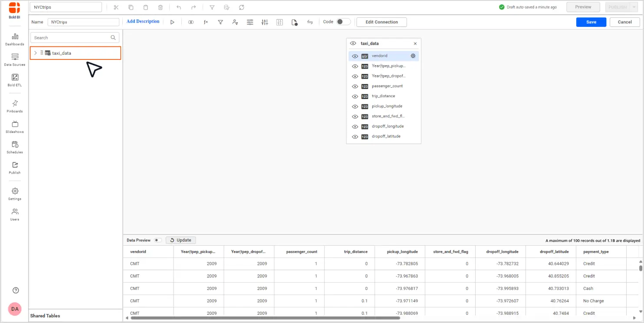
Task: Open the Publish dropdown arrow
Action: tap(634, 7)
